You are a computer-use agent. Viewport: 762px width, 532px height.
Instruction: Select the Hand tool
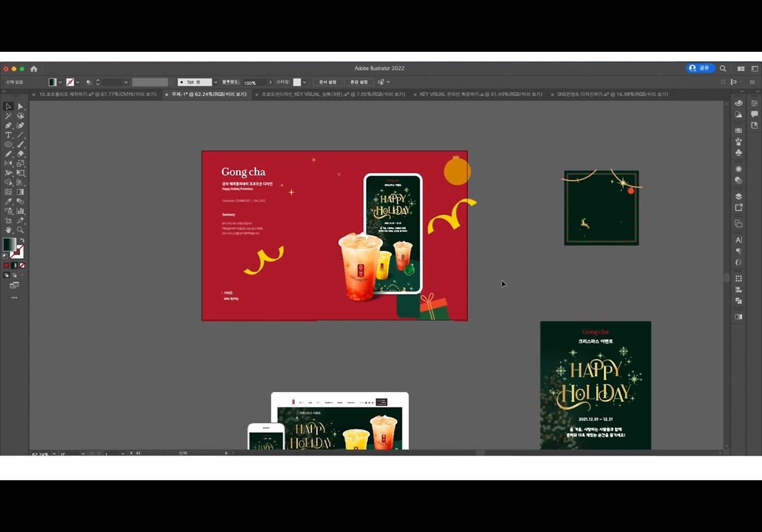click(x=8, y=230)
